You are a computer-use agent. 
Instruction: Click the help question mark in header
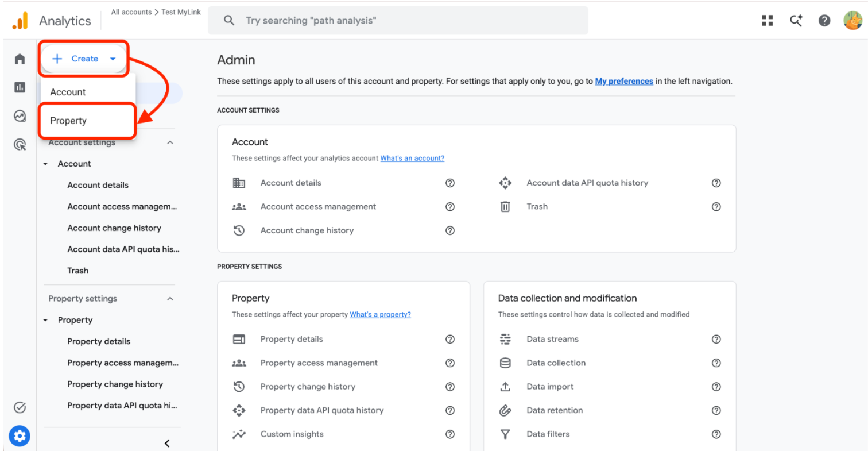click(824, 21)
